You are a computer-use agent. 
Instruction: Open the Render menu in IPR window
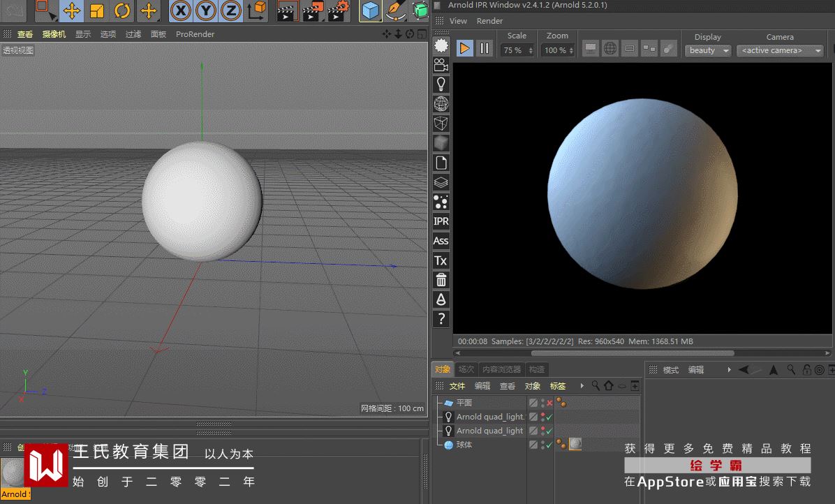[x=489, y=21]
